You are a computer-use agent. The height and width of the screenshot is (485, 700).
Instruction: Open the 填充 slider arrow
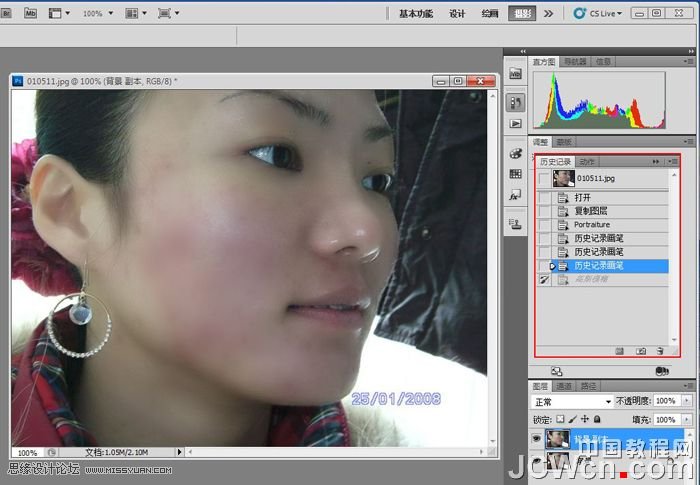tap(687, 420)
